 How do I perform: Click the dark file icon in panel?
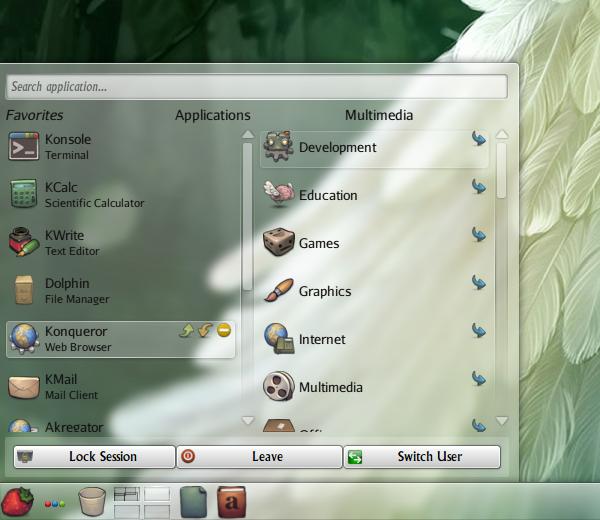click(193, 502)
